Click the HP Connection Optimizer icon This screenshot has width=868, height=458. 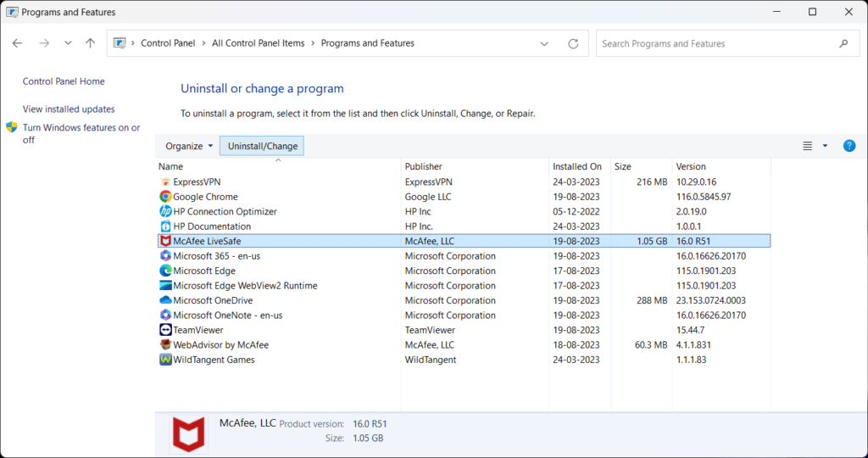pyautogui.click(x=165, y=211)
